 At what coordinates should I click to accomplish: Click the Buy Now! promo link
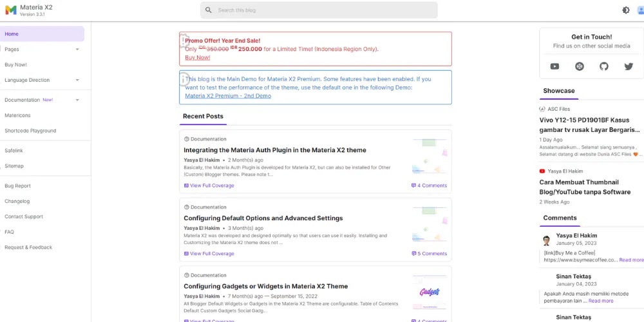tap(198, 57)
